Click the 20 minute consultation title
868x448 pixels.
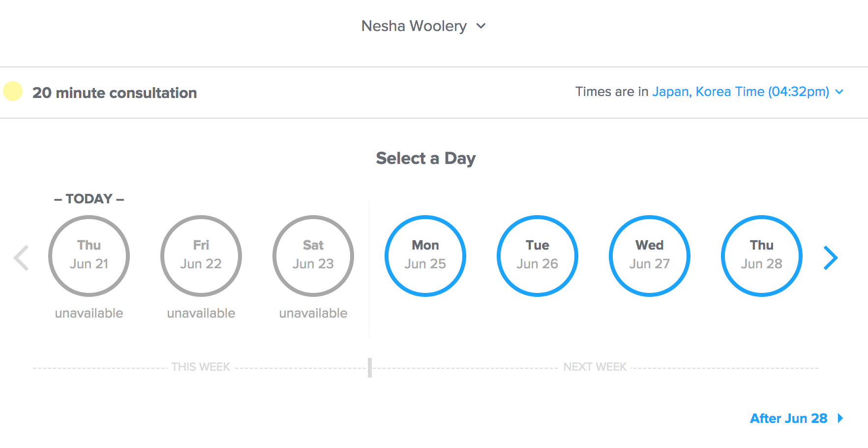115,93
